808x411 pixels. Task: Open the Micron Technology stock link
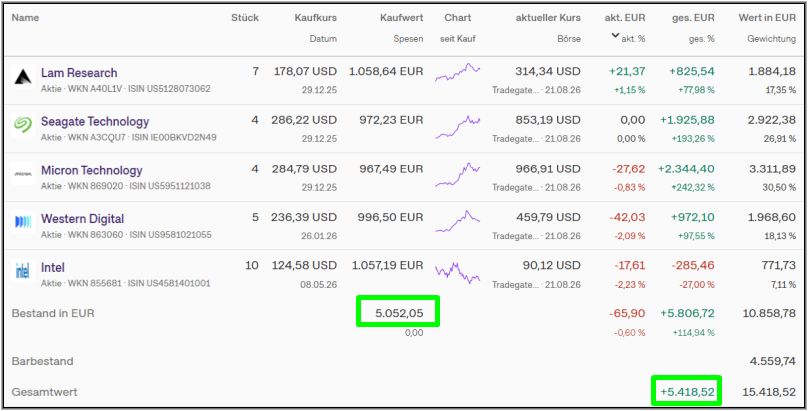pyautogui.click(x=92, y=170)
